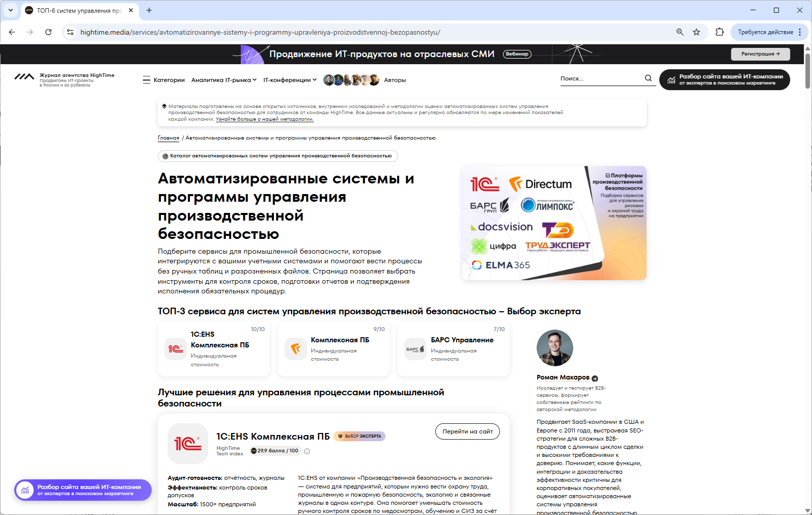This screenshot has width=812, height=515.
Task: Bookmark this page with the star icon
Action: [x=696, y=32]
